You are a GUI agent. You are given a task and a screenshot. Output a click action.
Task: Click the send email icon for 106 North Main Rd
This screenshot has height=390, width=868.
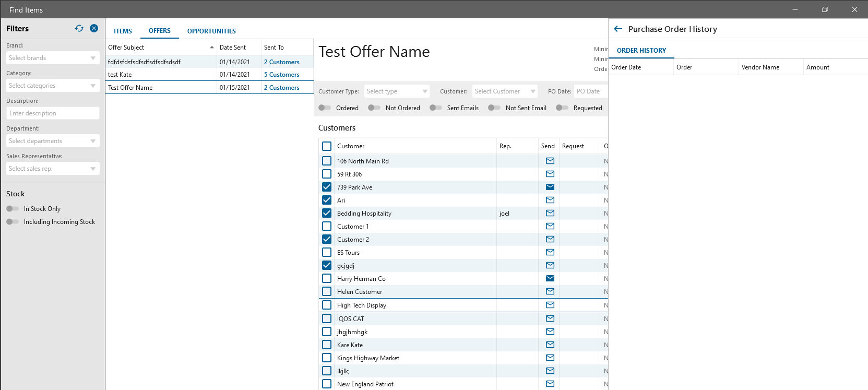point(550,161)
